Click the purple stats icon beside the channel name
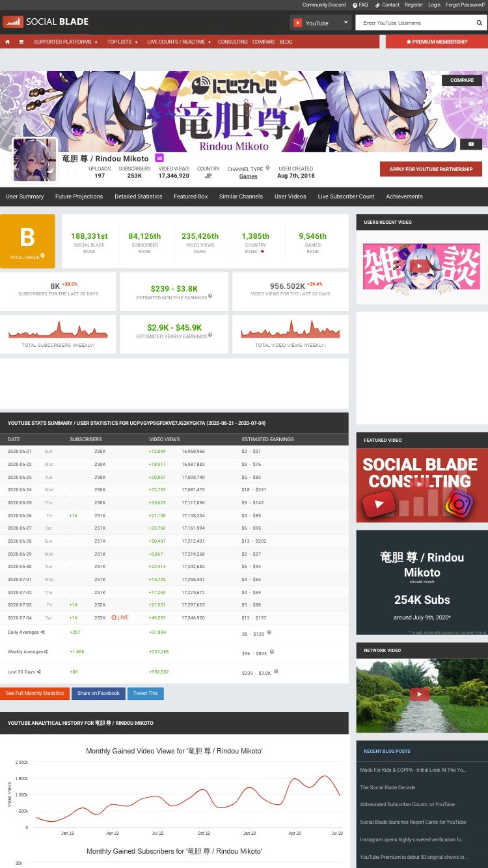This screenshot has width=488, height=868. pos(159,158)
